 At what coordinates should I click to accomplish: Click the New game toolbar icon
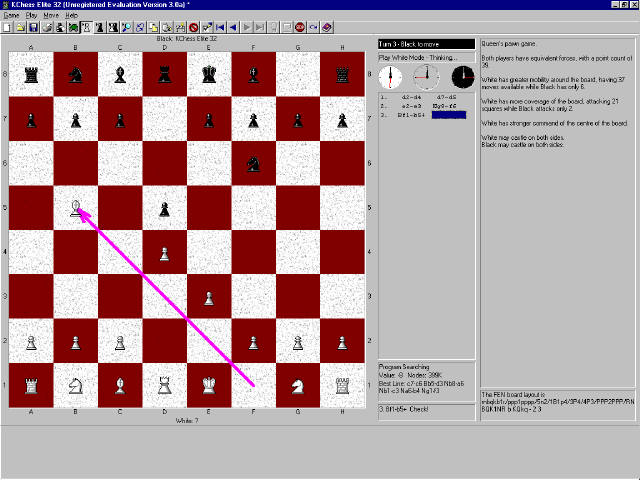(x=7, y=27)
